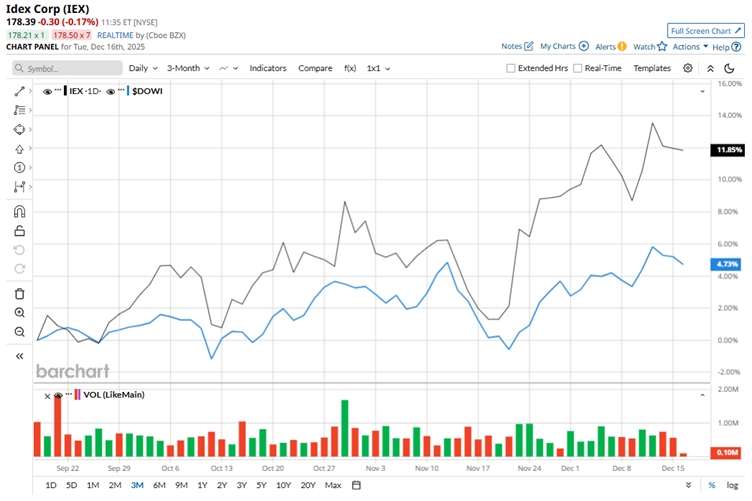Select the 1M time range

[93, 485]
